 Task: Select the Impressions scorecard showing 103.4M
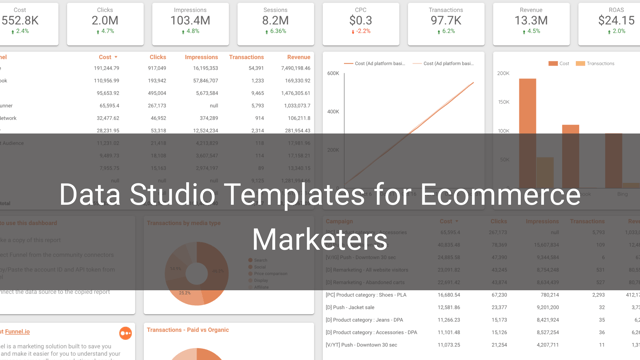click(x=190, y=24)
